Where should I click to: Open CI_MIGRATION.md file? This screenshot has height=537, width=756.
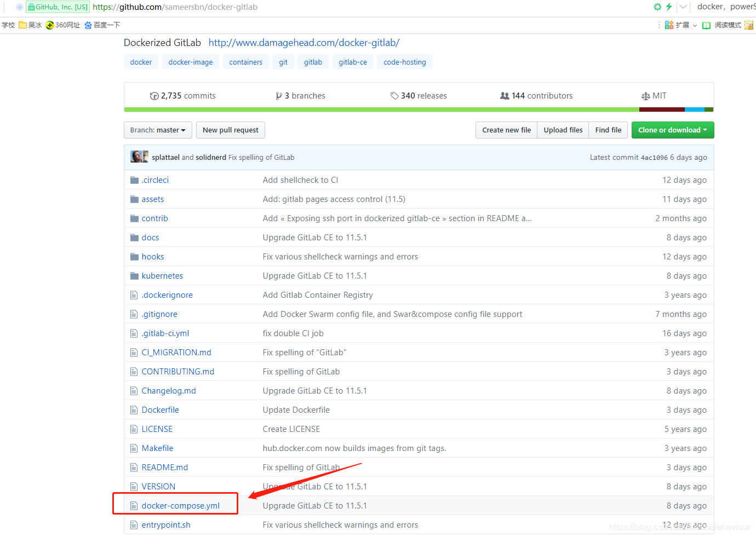(x=176, y=353)
